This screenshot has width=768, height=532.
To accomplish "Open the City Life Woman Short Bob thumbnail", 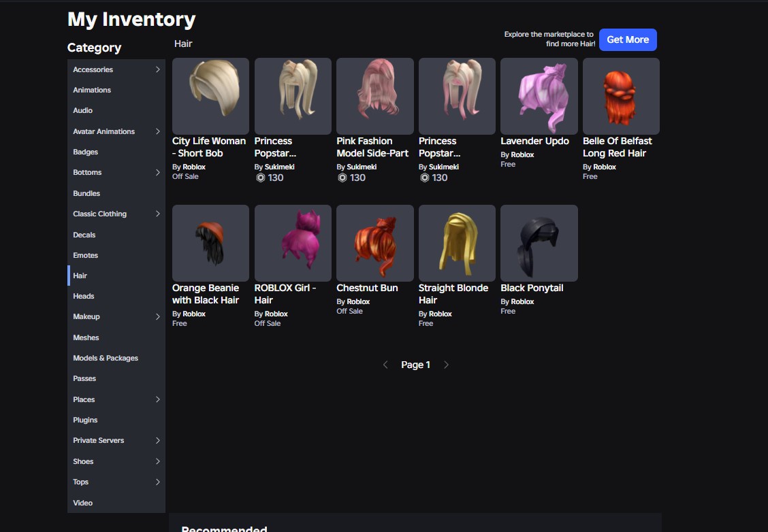I will 210,96.
